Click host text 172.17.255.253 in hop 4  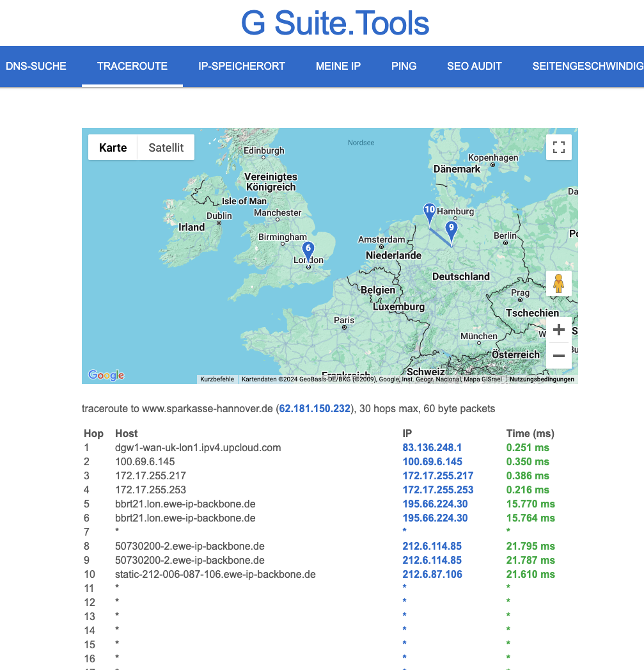[151, 490]
